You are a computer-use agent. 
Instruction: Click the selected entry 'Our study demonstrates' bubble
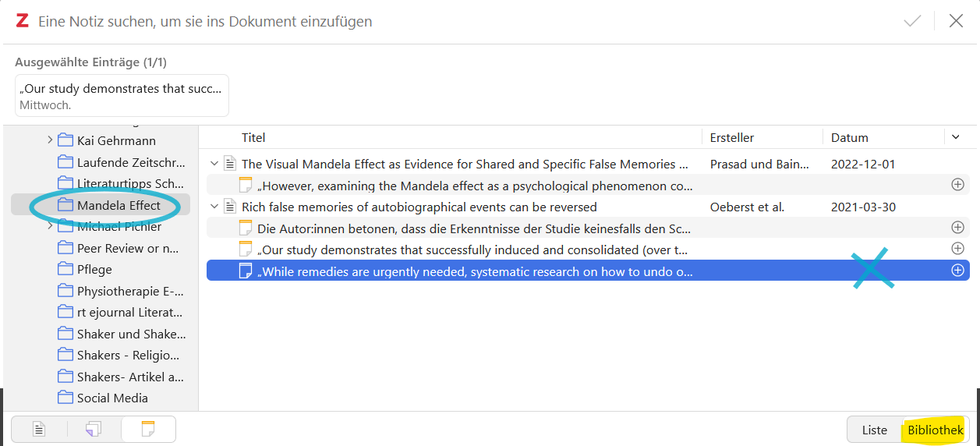click(x=122, y=95)
